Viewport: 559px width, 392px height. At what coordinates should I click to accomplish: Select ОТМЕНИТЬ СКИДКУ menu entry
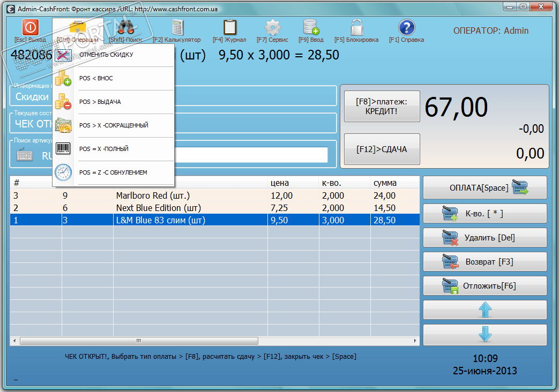click(x=114, y=55)
